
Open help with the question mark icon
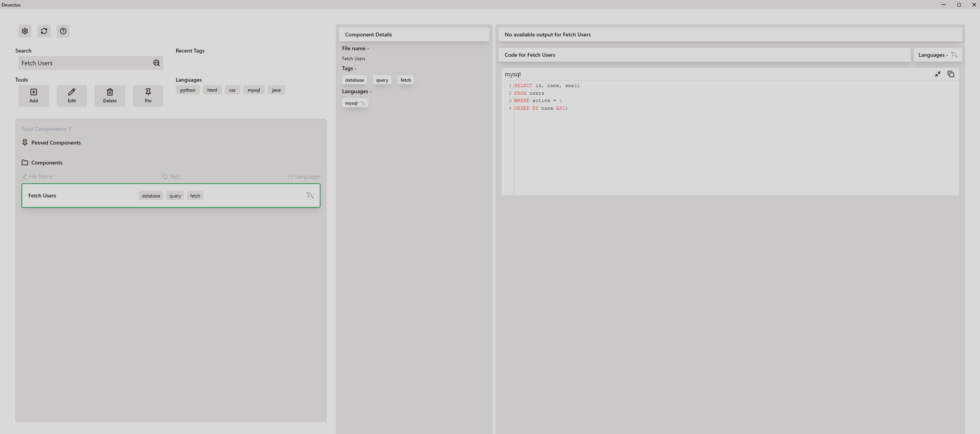point(63,31)
